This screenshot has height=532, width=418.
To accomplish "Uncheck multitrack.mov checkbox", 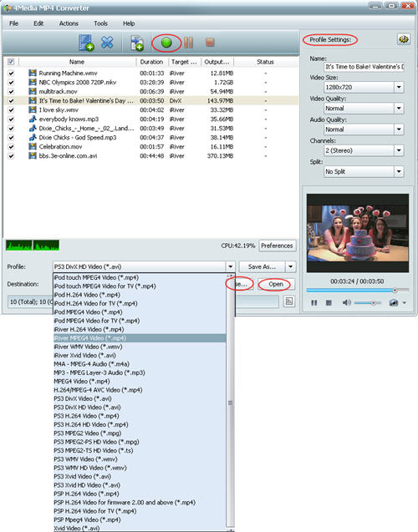I will 11,92.
